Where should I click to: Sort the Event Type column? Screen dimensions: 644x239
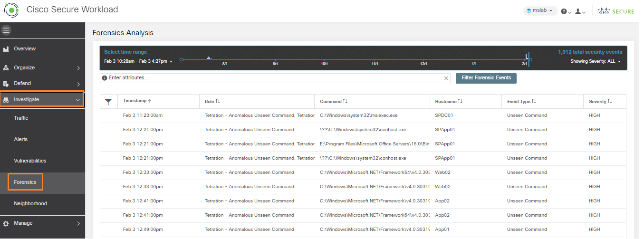click(x=534, y=101)
